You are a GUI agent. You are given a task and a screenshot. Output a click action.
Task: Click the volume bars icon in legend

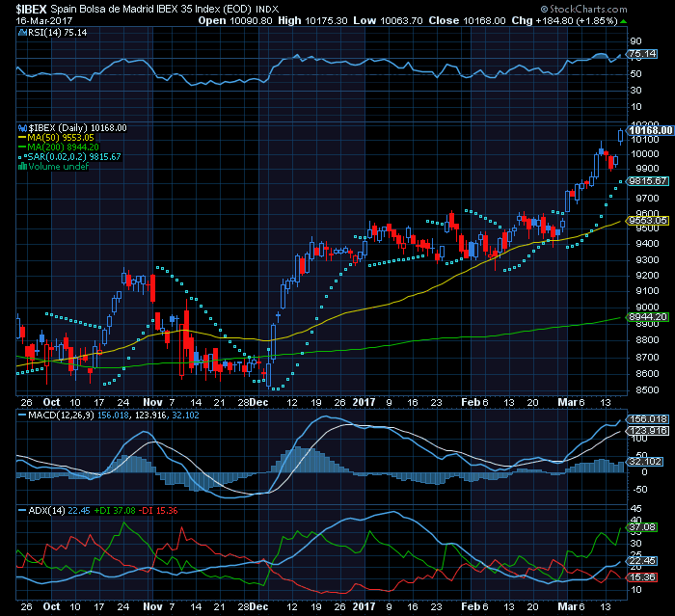coord(23,166)
